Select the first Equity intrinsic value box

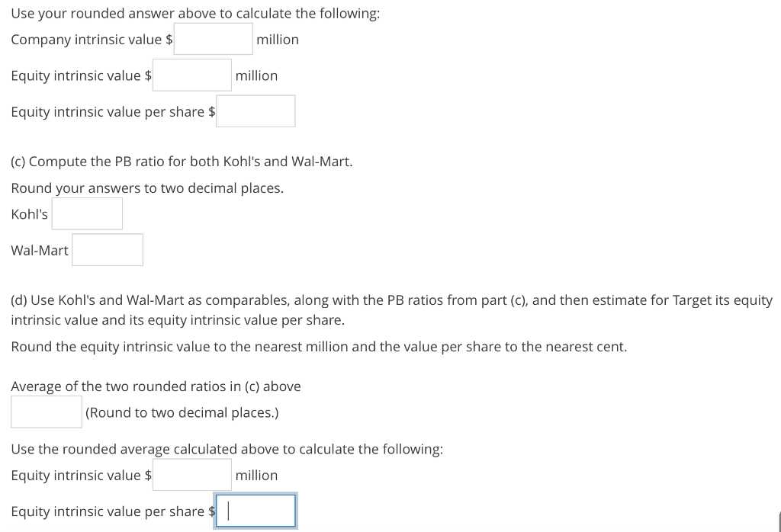coord(191,75)
